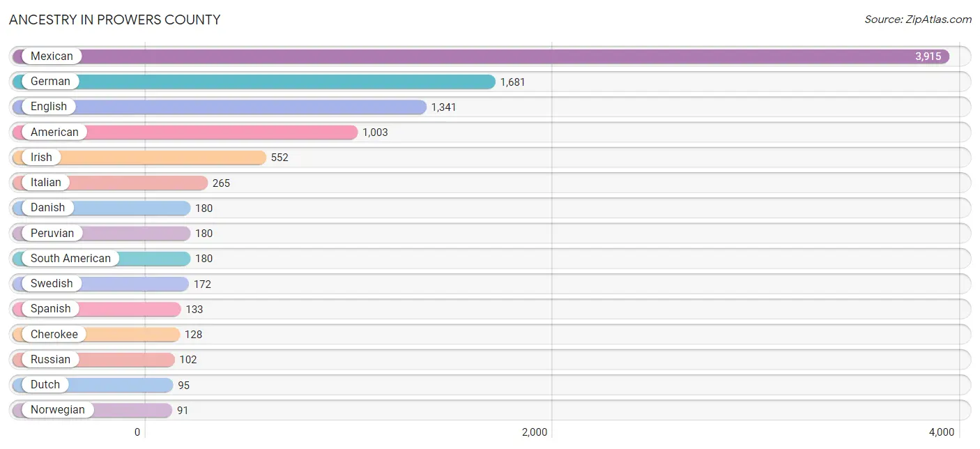
Task: Click the Norwegian ancestry label
Action: pyautogui.click(x=58, y=410)
